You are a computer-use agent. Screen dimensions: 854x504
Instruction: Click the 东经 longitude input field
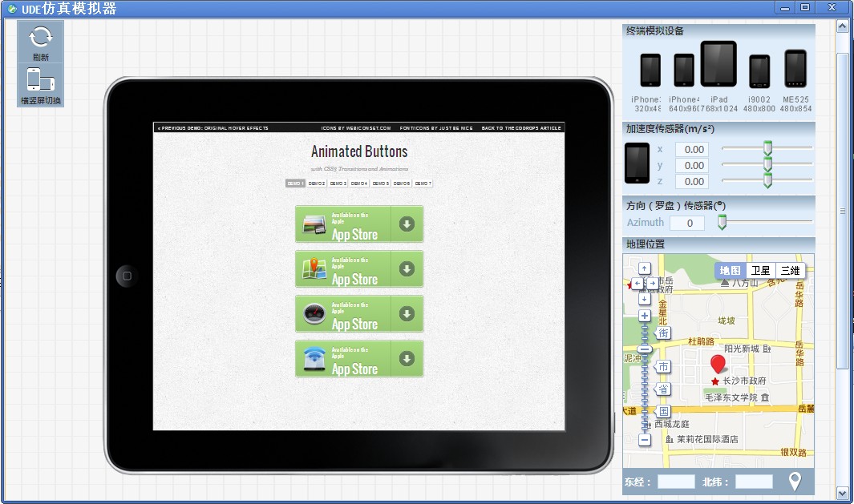pyautogui.click(x=676, y=482)
